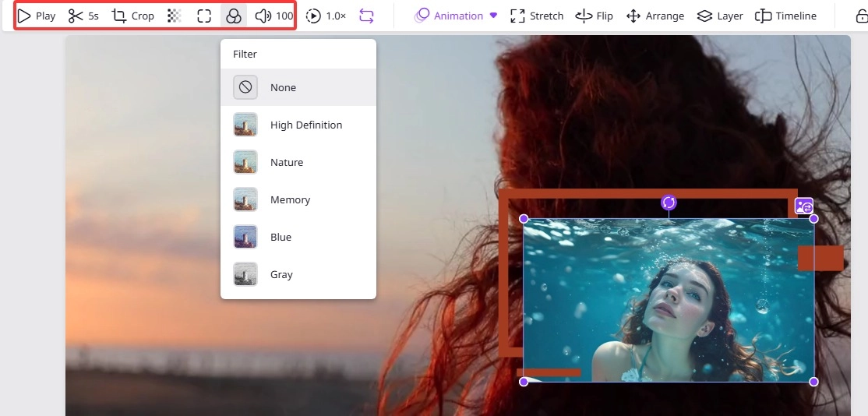Viewport: 868px width, 416px height.
Task: Select the Crop tool
Action: pyautogui.click(x=133, y=16)
